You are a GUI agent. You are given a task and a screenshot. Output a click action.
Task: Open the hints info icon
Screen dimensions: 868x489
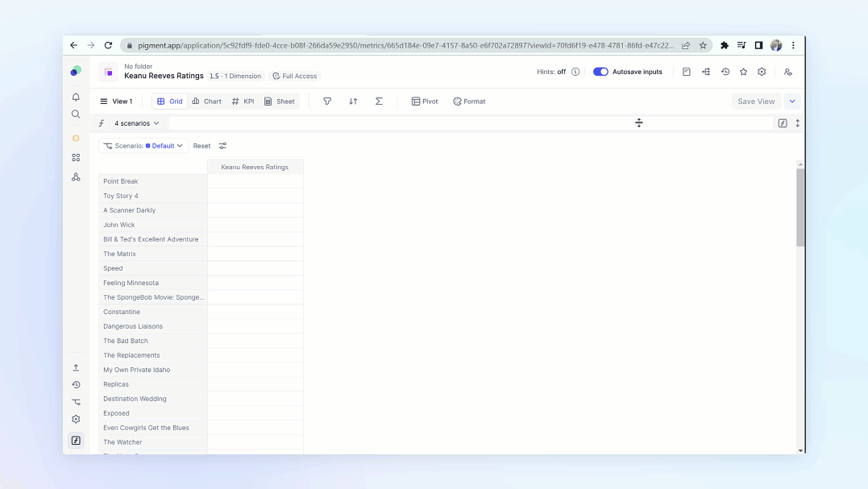point(575,72)
